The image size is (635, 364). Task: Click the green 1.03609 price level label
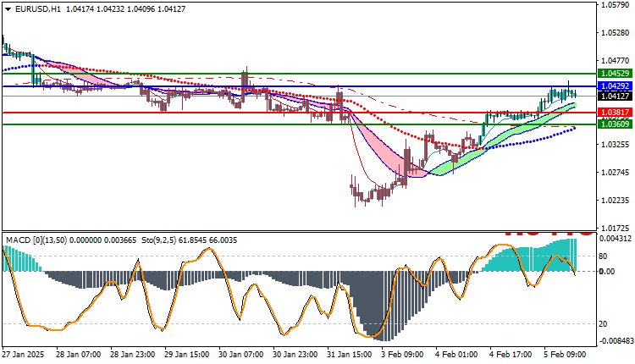coord(616,124)
